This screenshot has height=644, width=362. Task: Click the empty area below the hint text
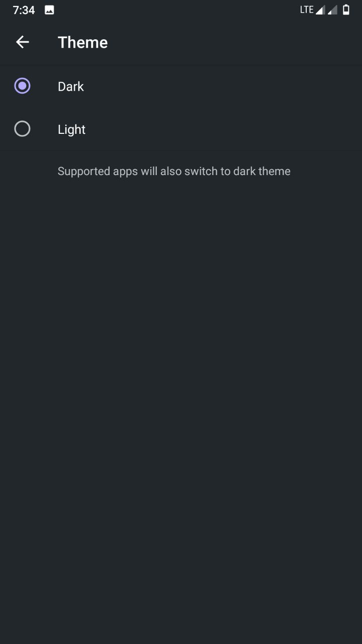click(x=181, y=403)
